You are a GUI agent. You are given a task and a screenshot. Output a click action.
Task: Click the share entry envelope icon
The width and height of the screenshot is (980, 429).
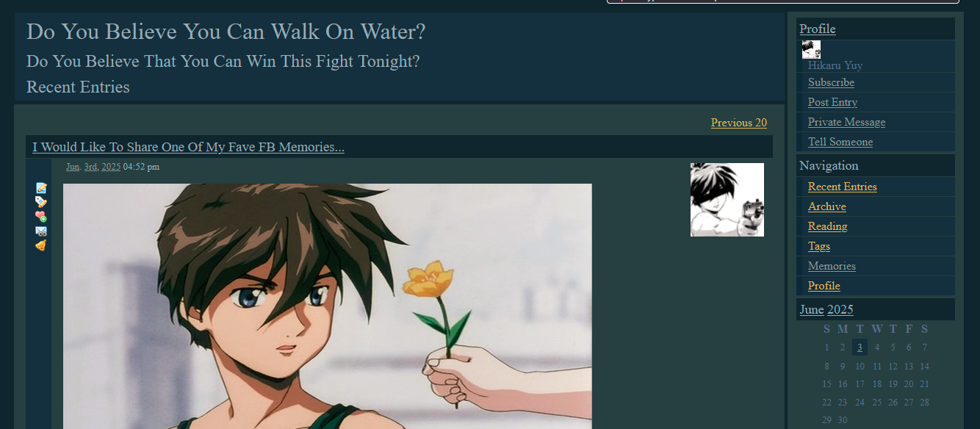coord(41,231)
